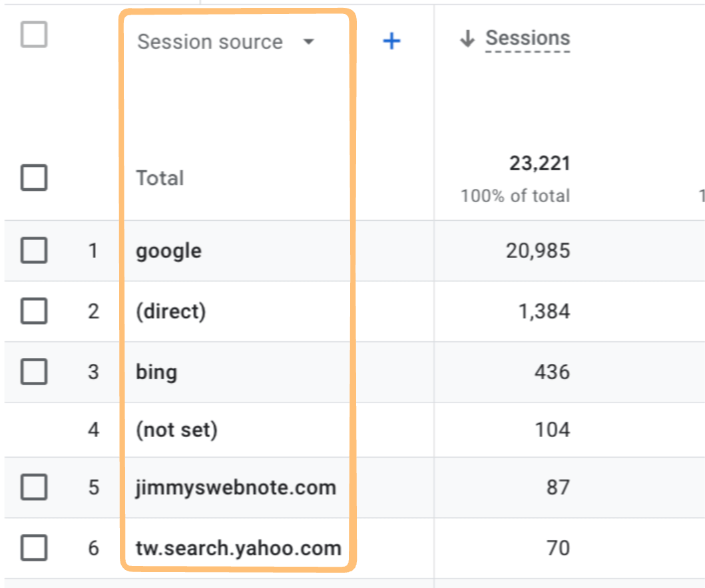Check the checkbox next to tw.search.yahoo.com
The height and width of the screenshot is (588, 705).
(33, 549)
